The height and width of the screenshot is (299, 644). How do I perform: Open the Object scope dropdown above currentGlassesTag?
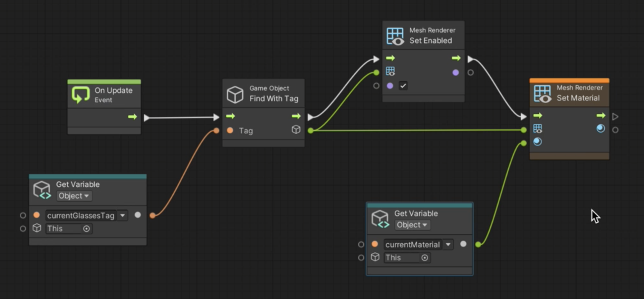(74, 196)
